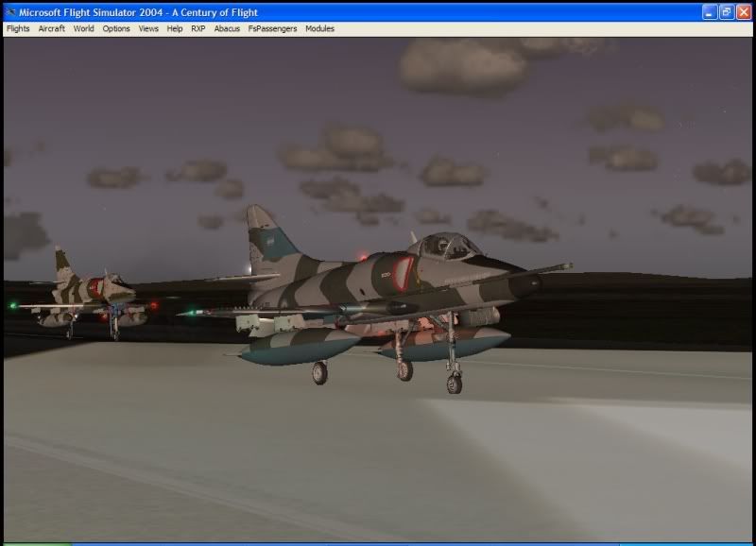Click the Flight Simulator title bar icon

click(10, 12)
